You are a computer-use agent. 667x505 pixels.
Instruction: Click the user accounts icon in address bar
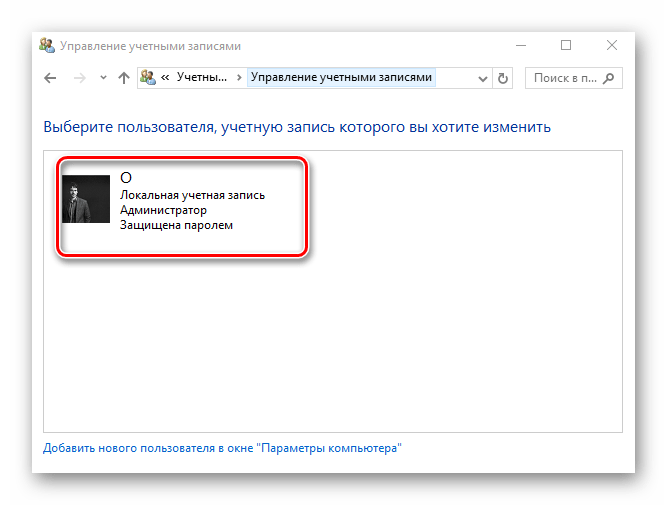point(148,78)
